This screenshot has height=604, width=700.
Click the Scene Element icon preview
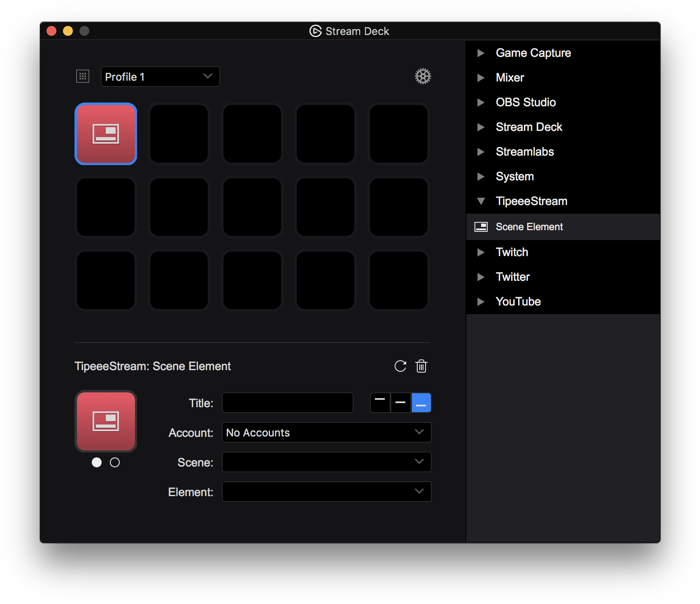106,421
